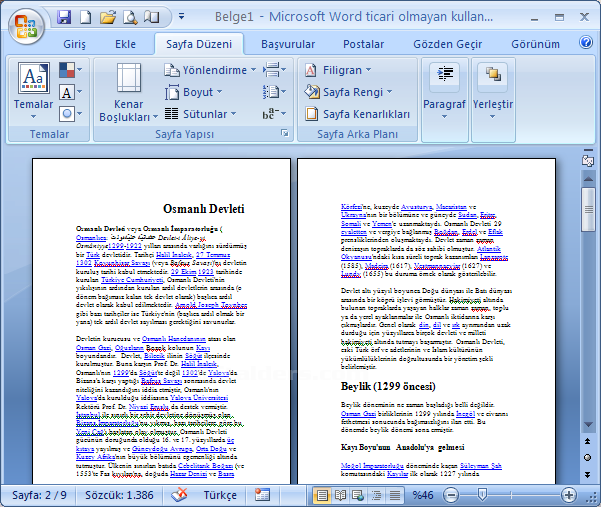Follow the Yalova Üniversitesi link

click(199, 398)
